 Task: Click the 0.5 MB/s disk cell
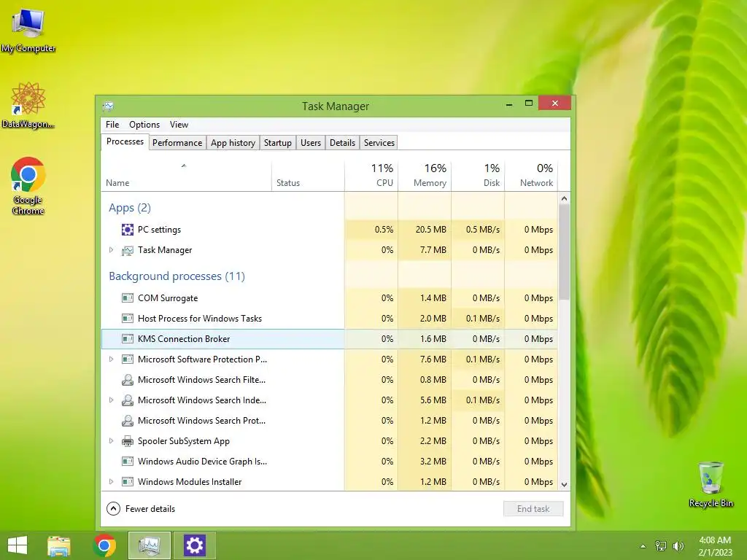click(x=478, y=230)
